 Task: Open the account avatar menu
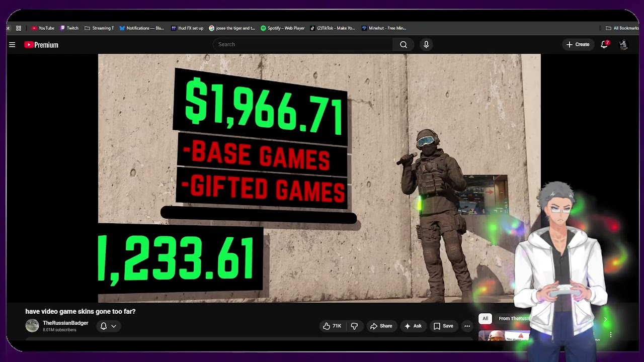point(623,45)
